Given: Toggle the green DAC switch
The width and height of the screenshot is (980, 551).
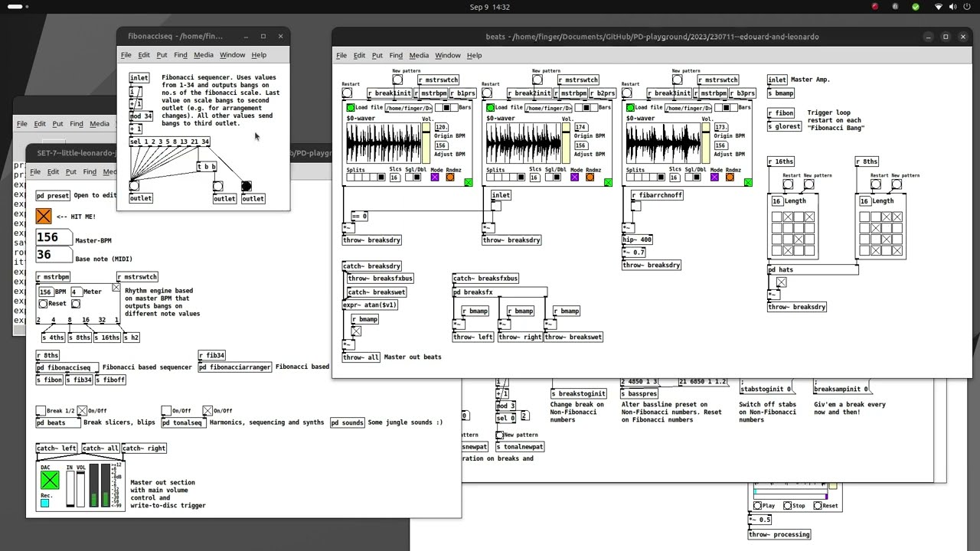Looking at the screenshot, I should [x=50, y=480].
